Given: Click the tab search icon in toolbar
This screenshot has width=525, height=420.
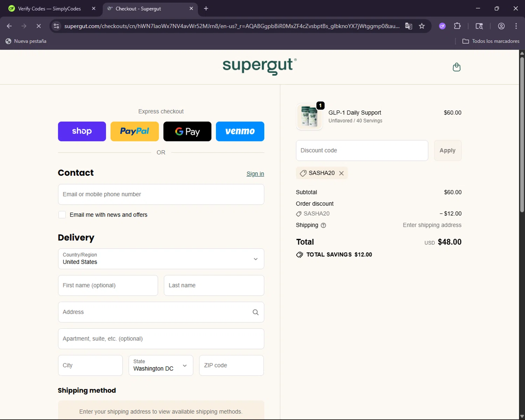Looking at the screenshot, I should (479, 26).
